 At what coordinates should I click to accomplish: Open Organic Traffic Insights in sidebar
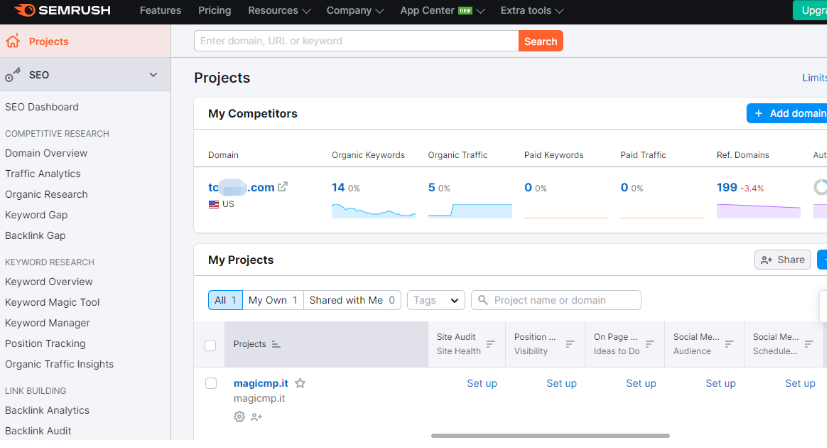[59, 364]
